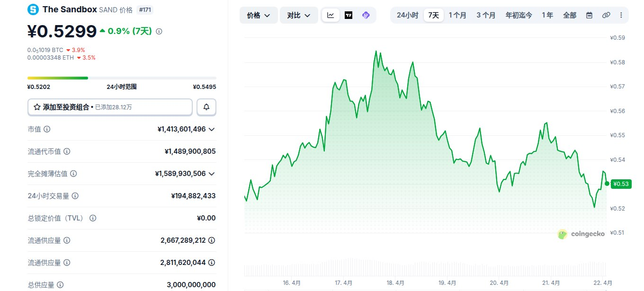Select the 年初至今 time range tab
The image size is (644, 291).
coord(519,15)
